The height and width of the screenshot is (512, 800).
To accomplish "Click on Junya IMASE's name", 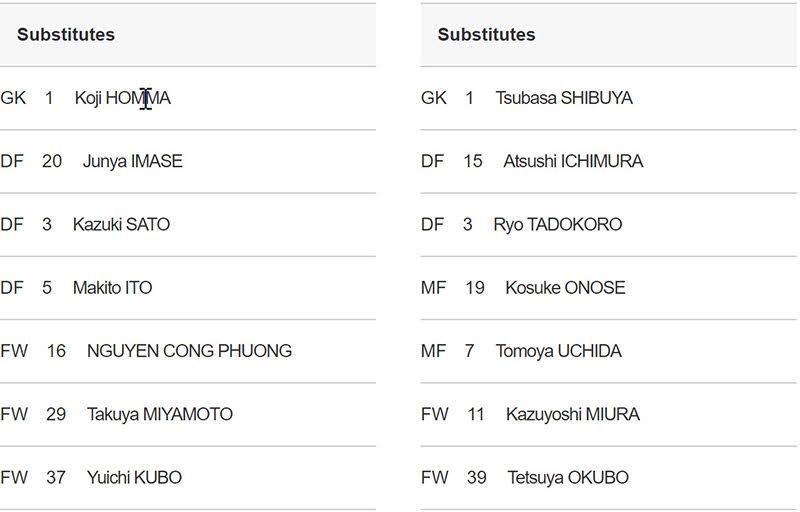I will click(132, 161).
